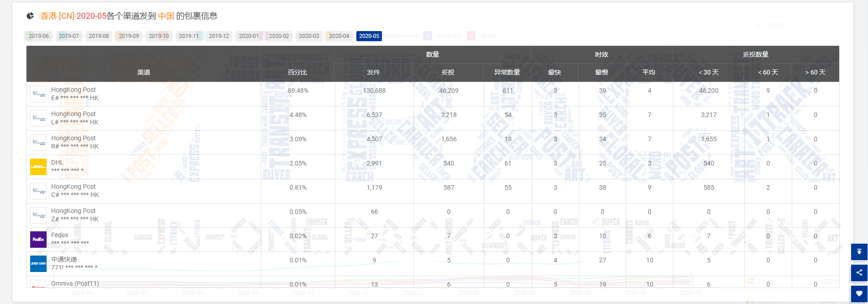Image resolution: width=868 pixels, height=304 pixels.
Task: Click the orange 中国 in the title
Action: (x=166, y=16)
